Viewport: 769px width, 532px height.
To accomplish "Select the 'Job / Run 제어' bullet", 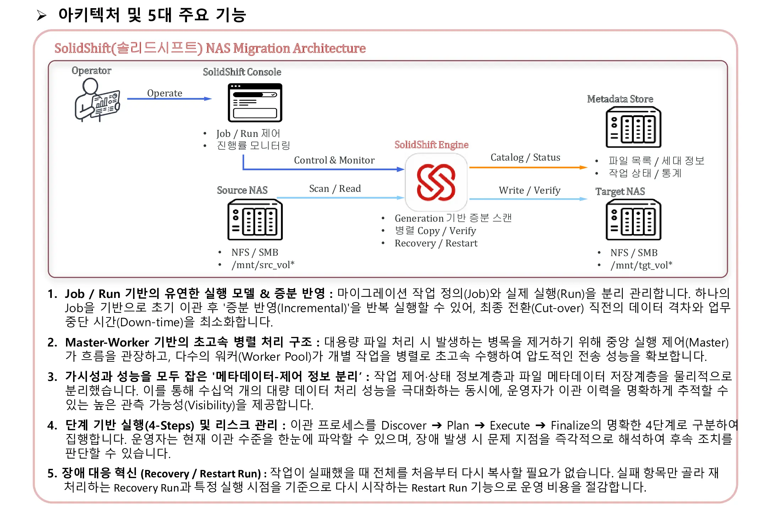I will 248,134.
